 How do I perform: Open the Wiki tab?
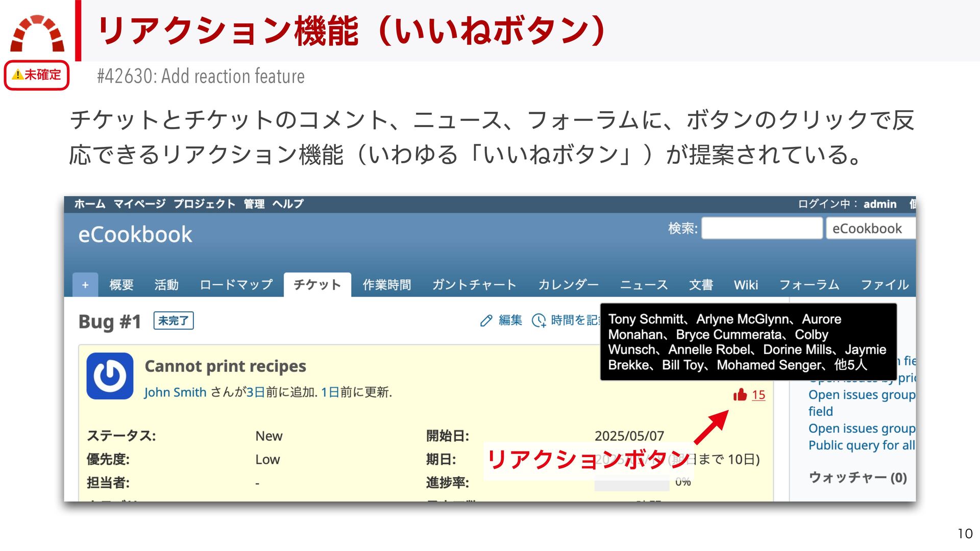coord(746,285)
